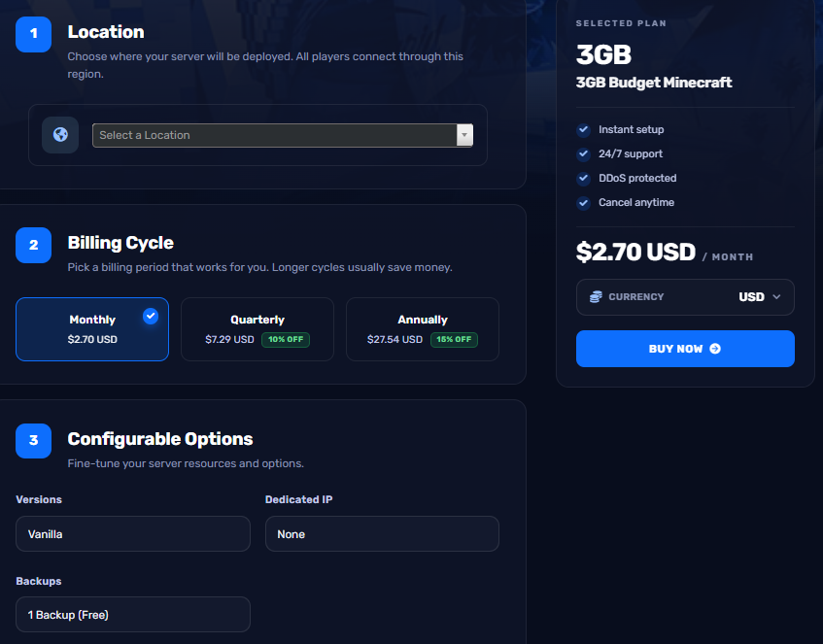Click the Selected Plan label
Image resolution: width=823 pixels, height=644 pixels.
[621, 23]
